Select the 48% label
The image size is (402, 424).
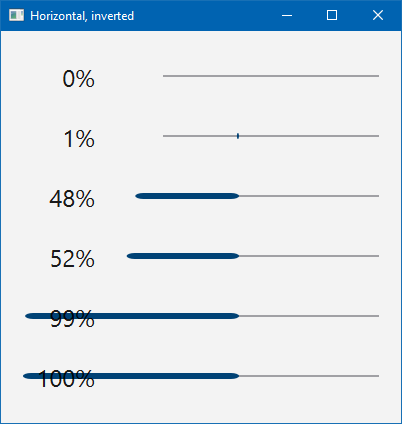(x=72, y=199)
